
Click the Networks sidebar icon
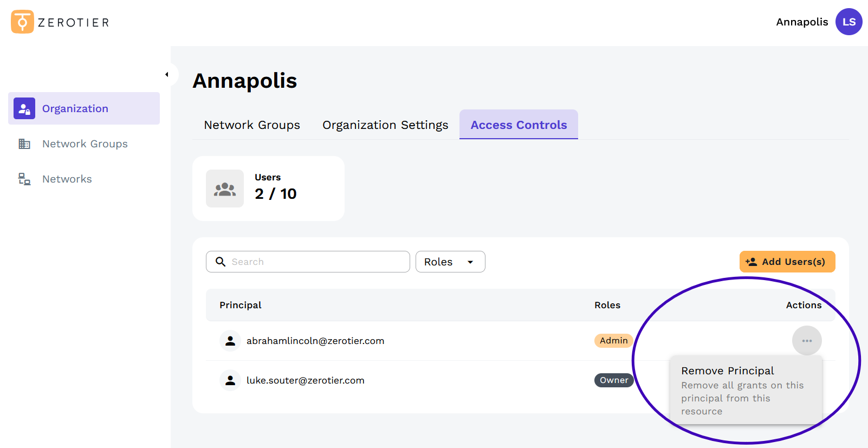[24, 179]
